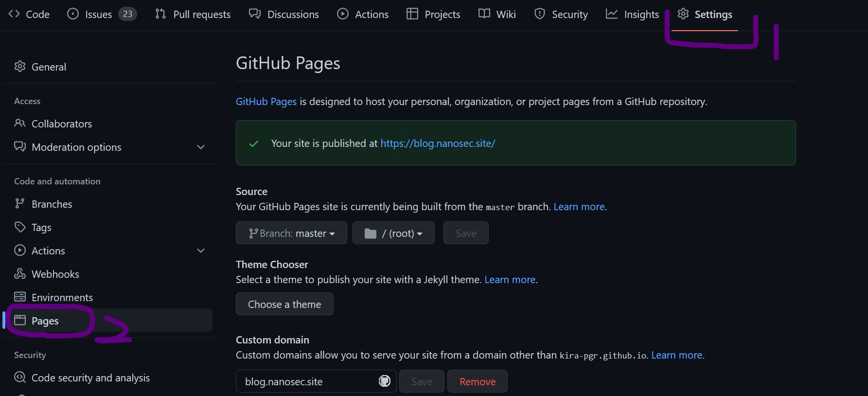Click the Projects table icon
The image size is (868, 396).
(x=412, y=14)
